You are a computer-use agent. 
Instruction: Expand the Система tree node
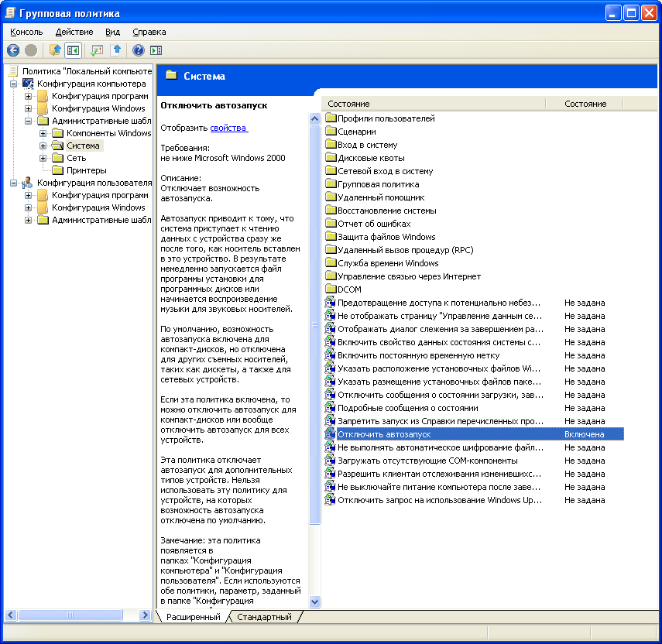[43, 146]
